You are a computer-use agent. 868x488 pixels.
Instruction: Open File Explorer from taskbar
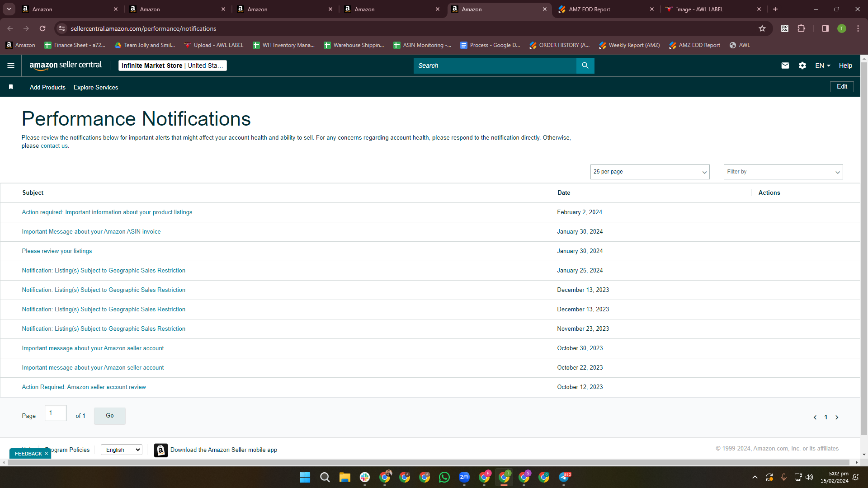point(345,477)
